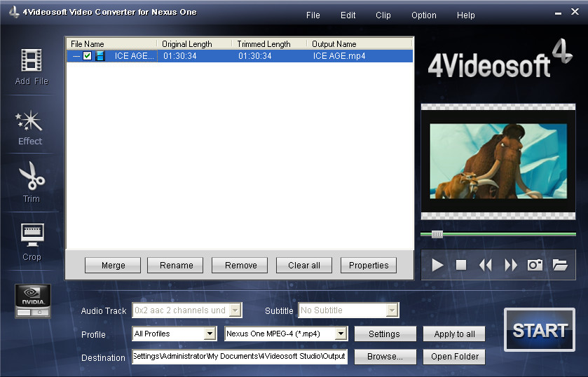
Task: Open the File menu
Action: pos(313,15)
